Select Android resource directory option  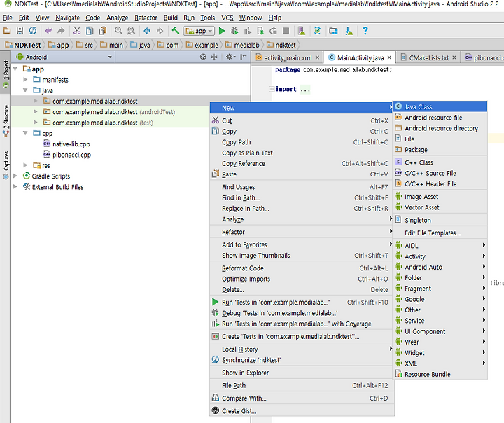440,128
